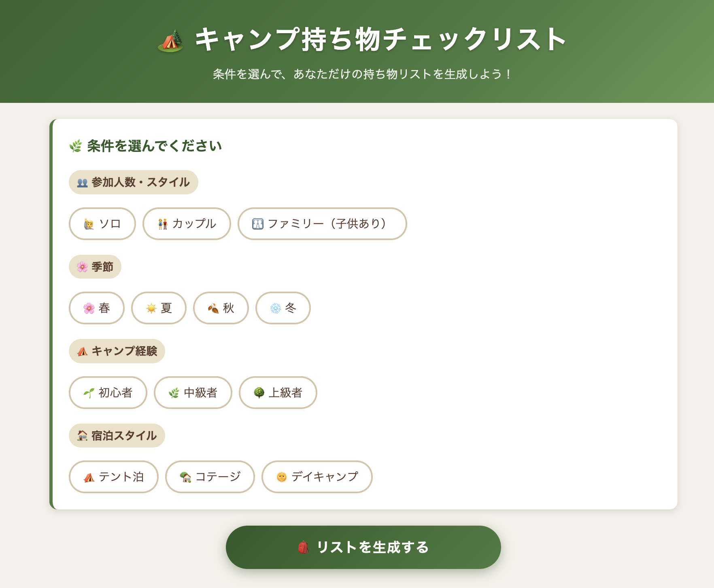The height and width of the screenshot is (588, 714).
Task: Click the backpack icon on the generate button
Action: click(x=303, y=547)
